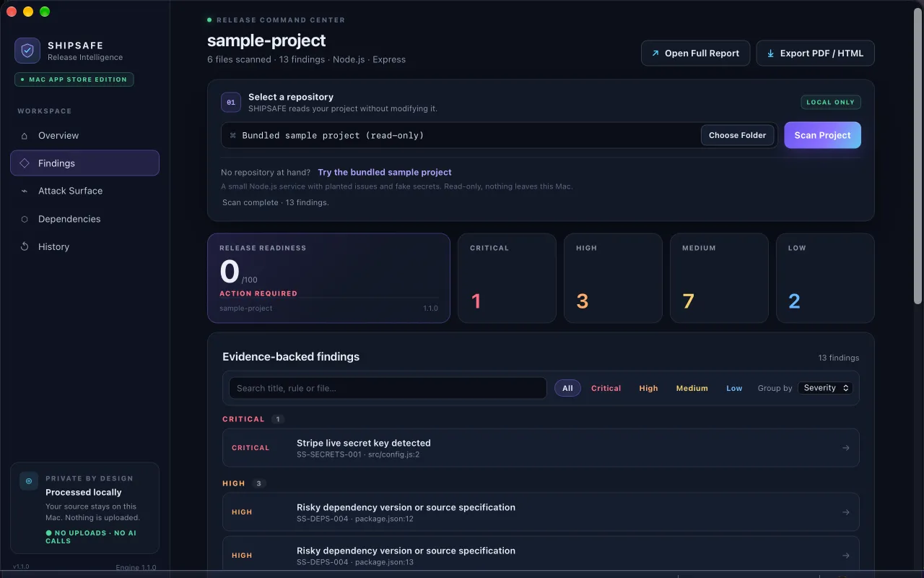924x578 pixels.
Task: Open the Stripe live secret key detected finding
Action: (x=541, y=448)
